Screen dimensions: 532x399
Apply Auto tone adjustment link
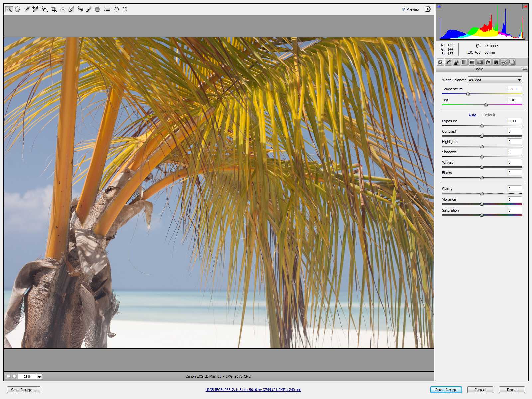click(x=472, y=115)
